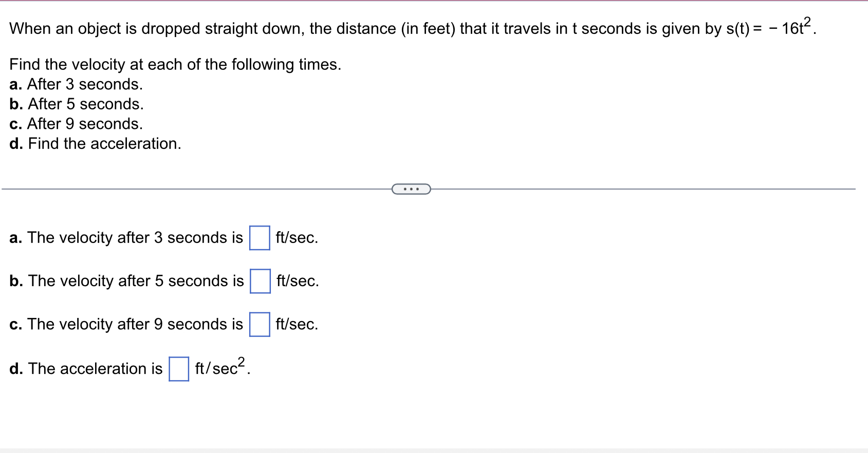Image resolution: width=868 pixels, height=453 pixels.
Task: Click the label 'a. After 3 seconds'
Action: click(76, 84)
